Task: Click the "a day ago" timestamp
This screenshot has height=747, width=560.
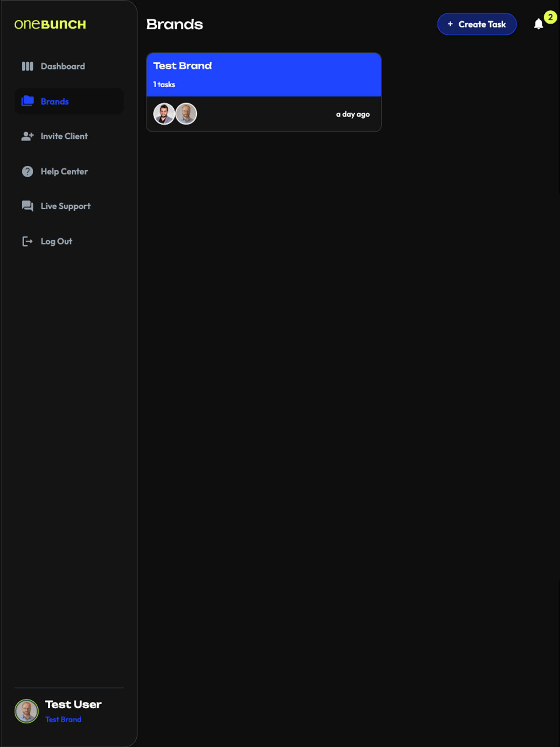Action: tap(353, 115)
